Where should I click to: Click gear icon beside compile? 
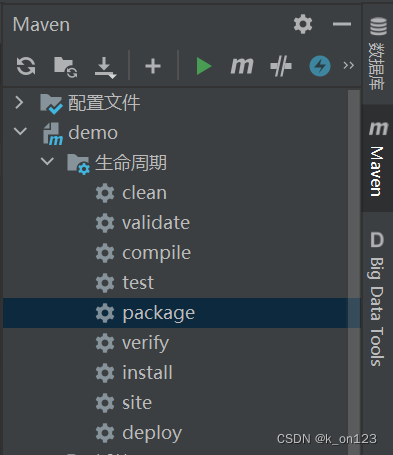click(x=105, y=253)
